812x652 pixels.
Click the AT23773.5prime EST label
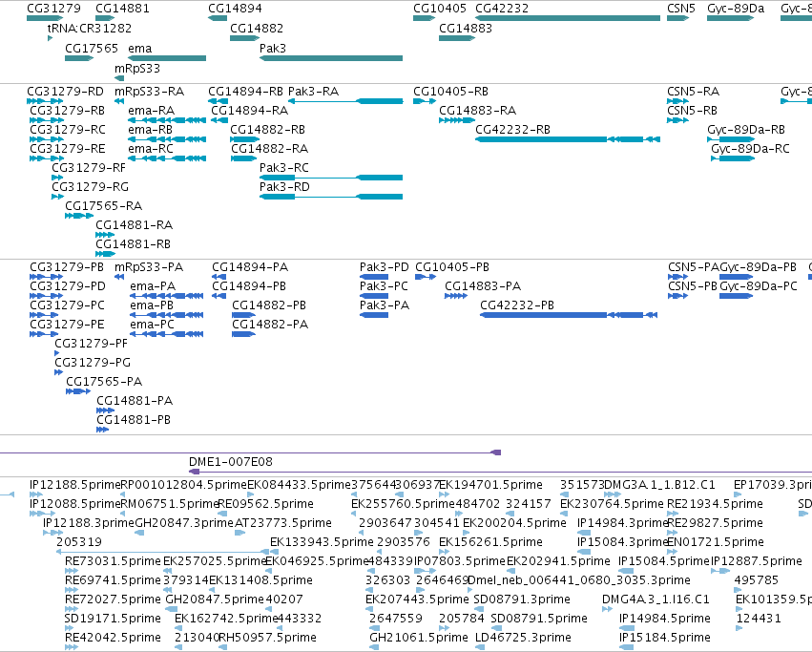coord(283,522)
